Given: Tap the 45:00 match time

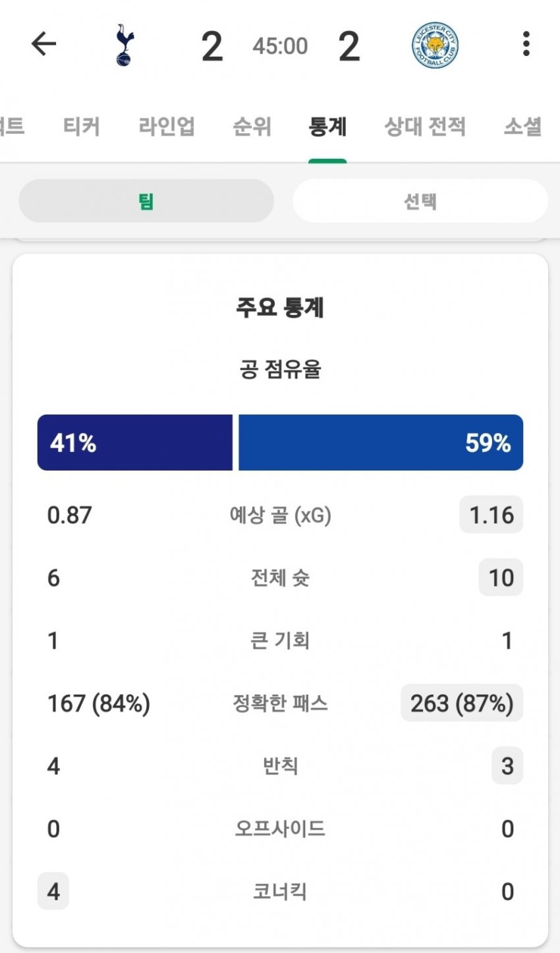Looking at the screenshot, I should click(x=280, y=46).
